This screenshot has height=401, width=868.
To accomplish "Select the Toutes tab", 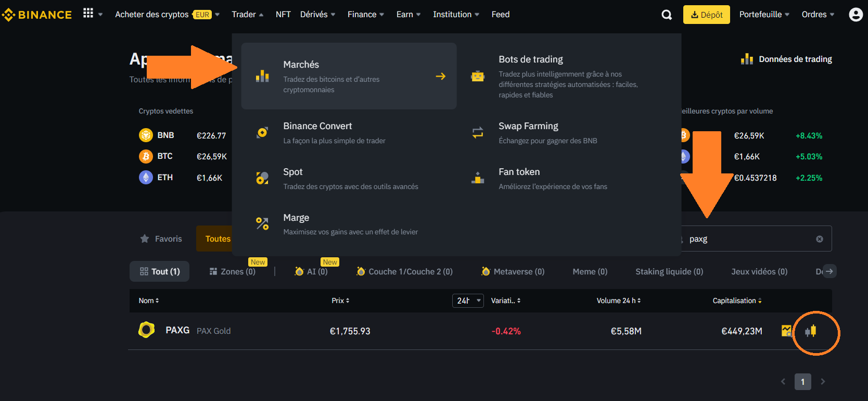I will tap(218, 239).
